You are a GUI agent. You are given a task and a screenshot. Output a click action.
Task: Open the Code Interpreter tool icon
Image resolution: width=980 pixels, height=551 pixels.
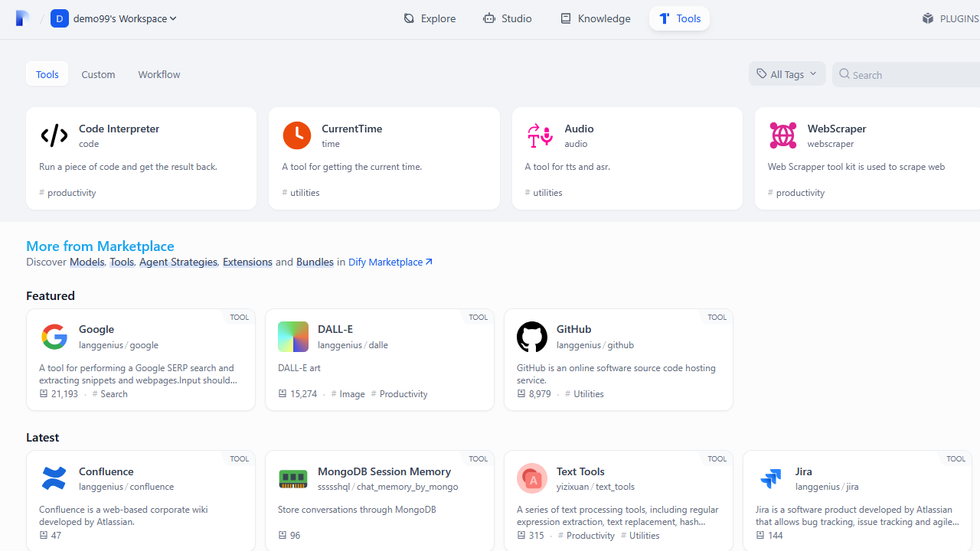click(x=54, y=135)
